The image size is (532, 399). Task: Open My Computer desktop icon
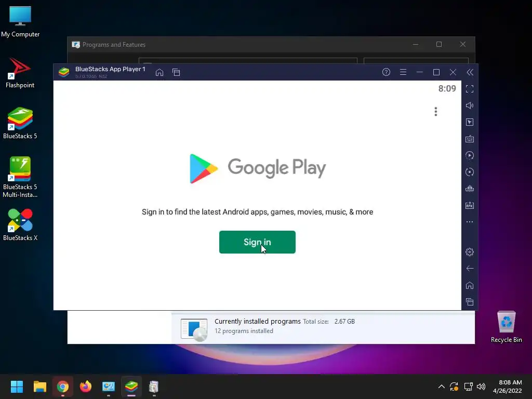coord(20,22)
